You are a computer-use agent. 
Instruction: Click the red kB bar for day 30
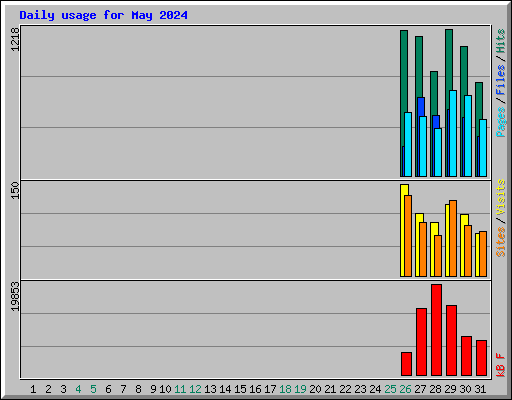coord(466,356)
